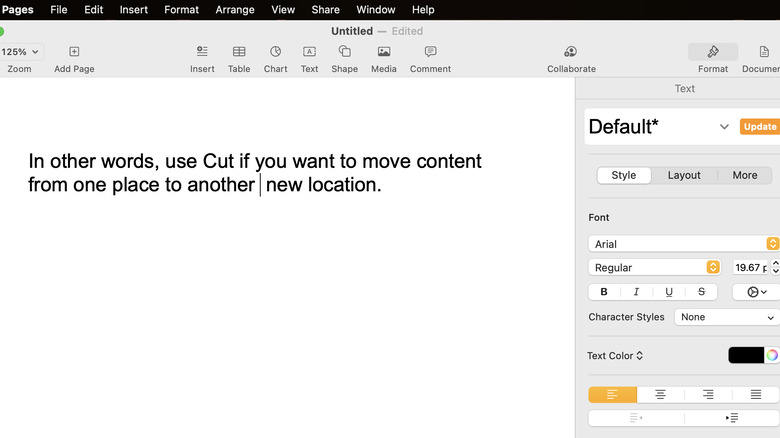Open the Insert toolbar icon menu

point(202,52)
